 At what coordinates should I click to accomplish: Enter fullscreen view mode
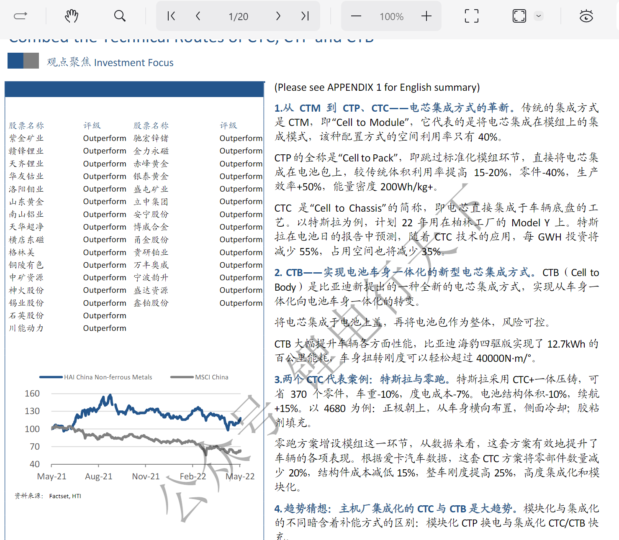[x=473, y=16]
